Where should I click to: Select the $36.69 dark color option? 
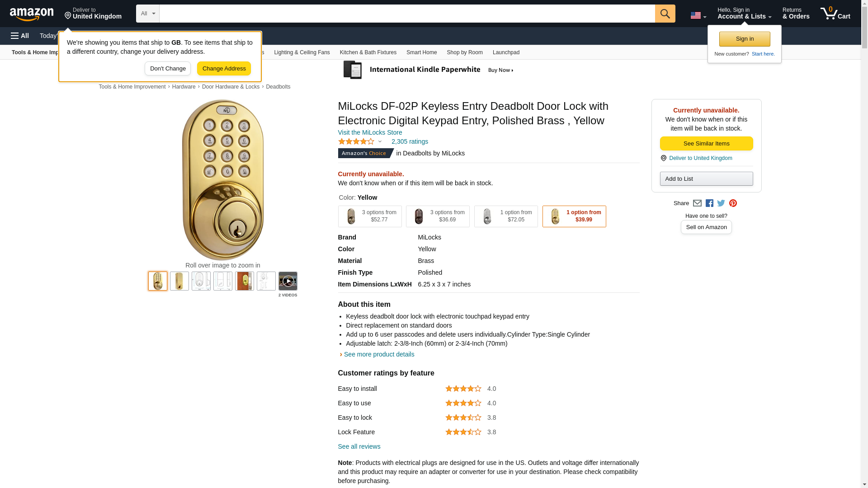pyautogui.click(x=437, y=216)
